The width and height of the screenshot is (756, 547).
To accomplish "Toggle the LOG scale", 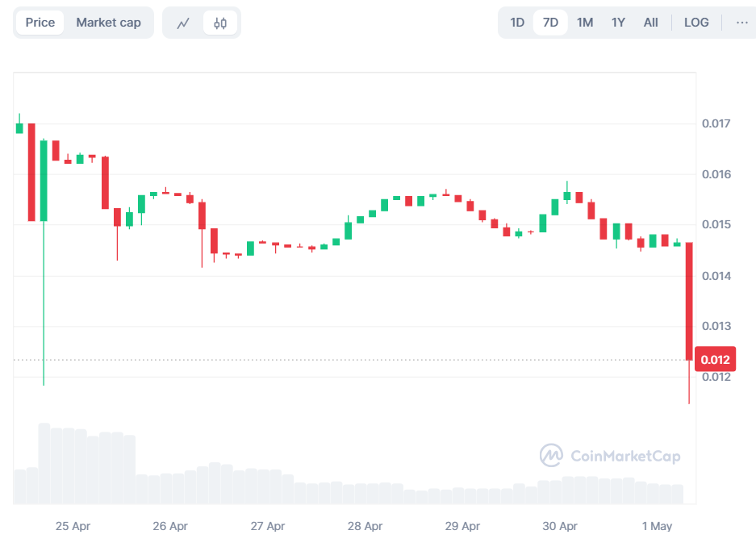I will [696, 23].
